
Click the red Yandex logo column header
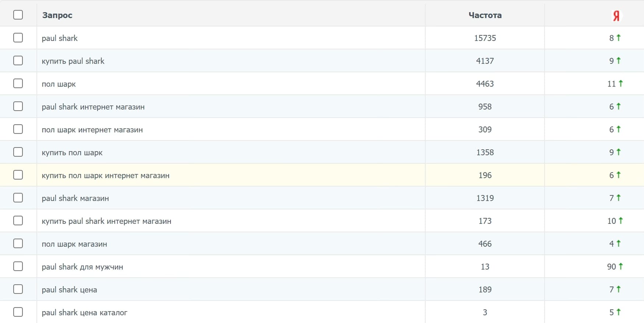[x=616, y=15]
